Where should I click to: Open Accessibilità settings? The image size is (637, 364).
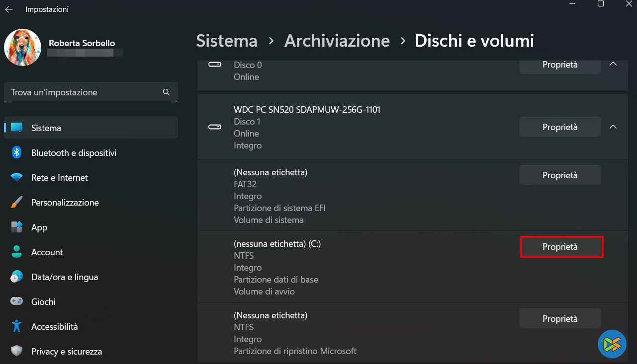pyautogui.click(x=54, y=327)
